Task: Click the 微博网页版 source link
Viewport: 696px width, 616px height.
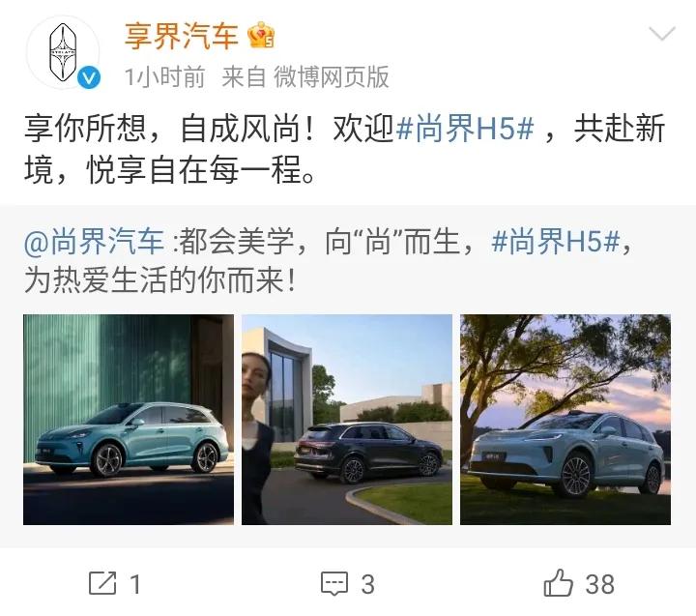Action: pos(332,76)
